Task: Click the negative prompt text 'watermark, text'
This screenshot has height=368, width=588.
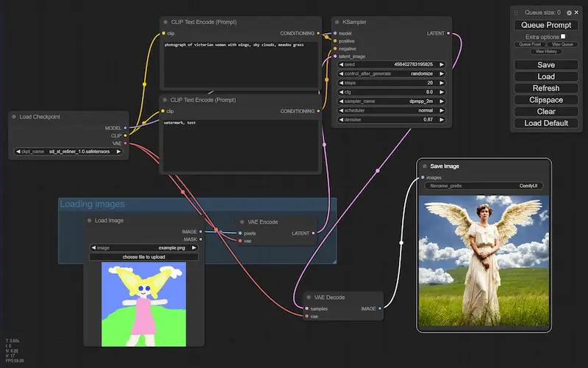Action: click(x=179, y=123)
